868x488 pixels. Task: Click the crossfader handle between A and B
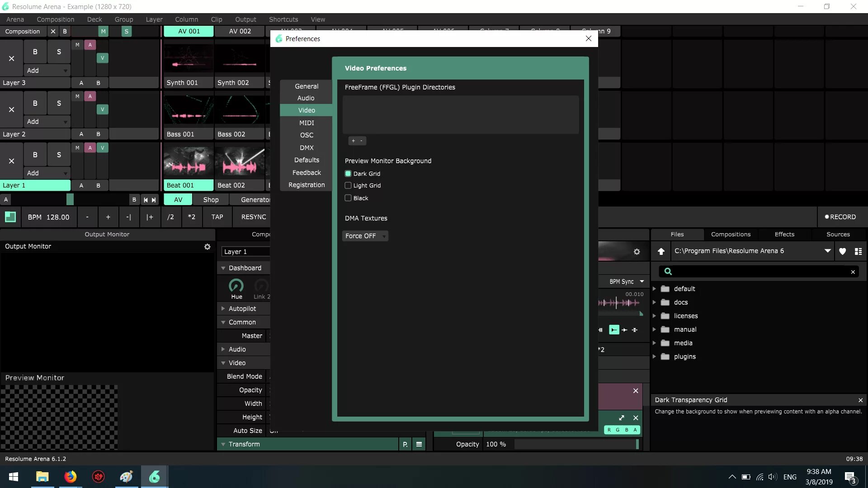(70, 199)
